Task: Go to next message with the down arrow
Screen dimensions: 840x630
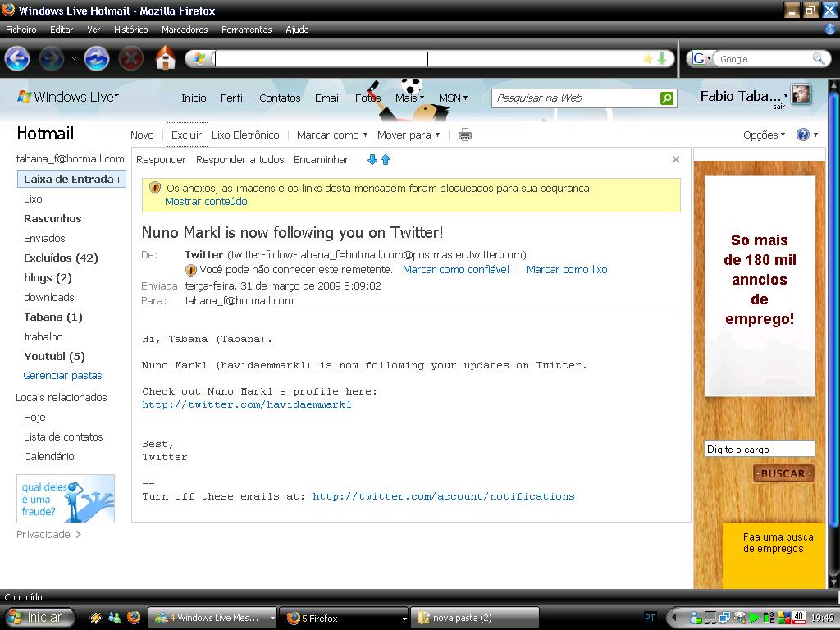Action: 372,160
